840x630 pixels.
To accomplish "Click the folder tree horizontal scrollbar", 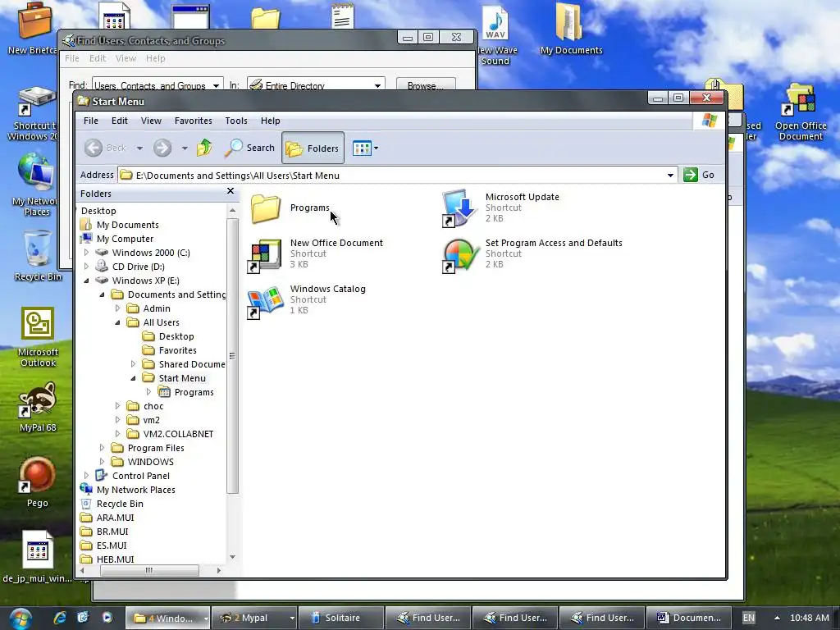I will pos(149,571).
